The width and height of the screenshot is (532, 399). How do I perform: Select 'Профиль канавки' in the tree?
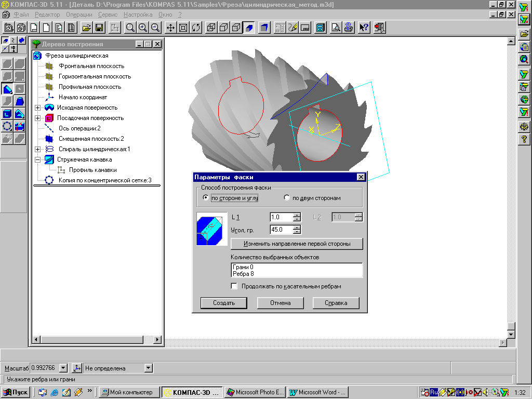click(x=92, y=170)
